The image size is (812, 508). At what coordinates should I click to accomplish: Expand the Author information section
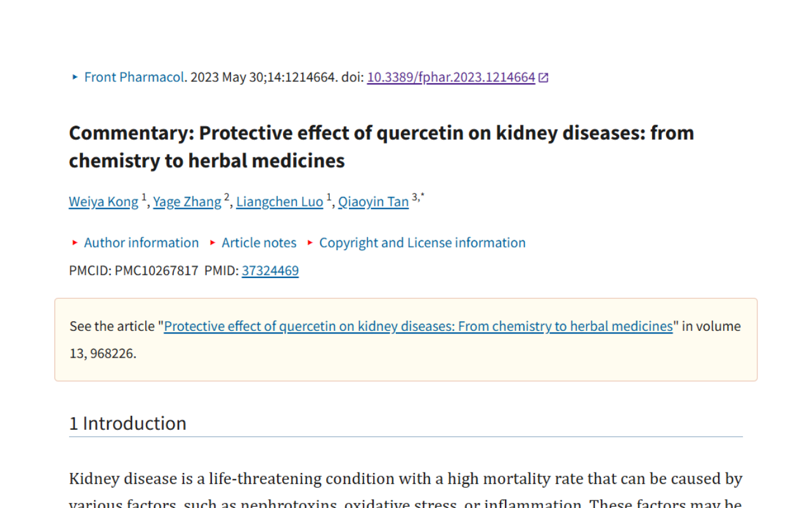(141, 243)
